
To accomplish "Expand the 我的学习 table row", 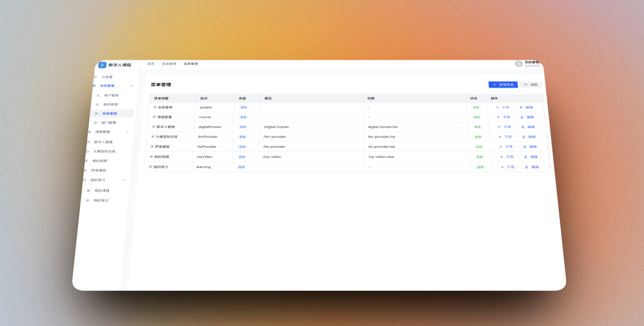I will [151, 167].
